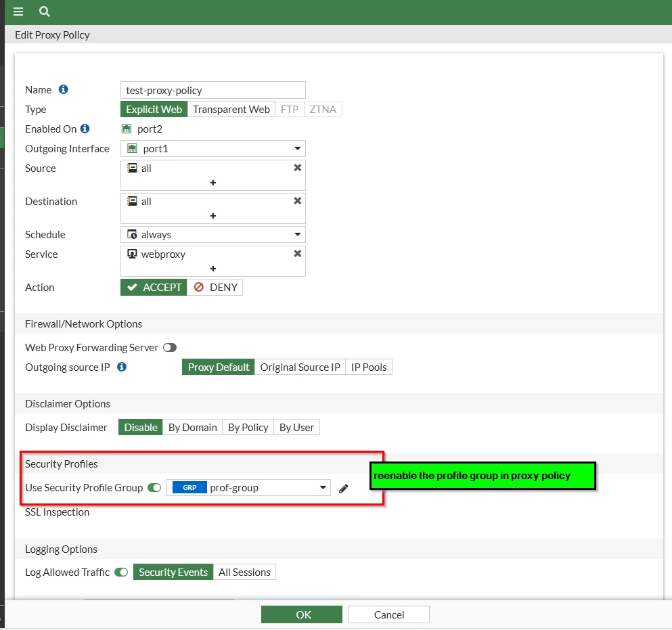Click the GRP badge on prof-group
Image resolution: width=672 pixels, height=630 pixels.
point(189,488)
